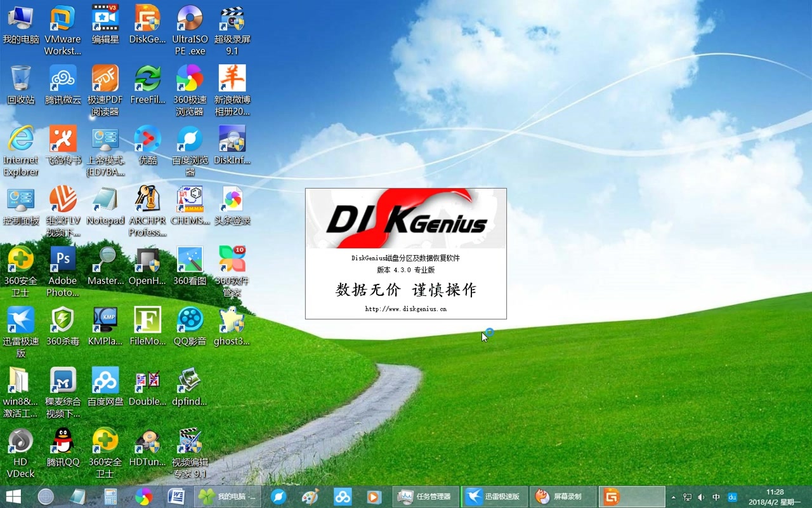Open the 控制面板 desktop icon
812x508 pixels.
[21, 205]
